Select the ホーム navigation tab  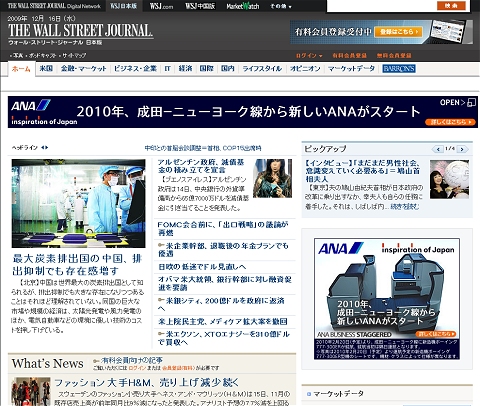(21, 69)
